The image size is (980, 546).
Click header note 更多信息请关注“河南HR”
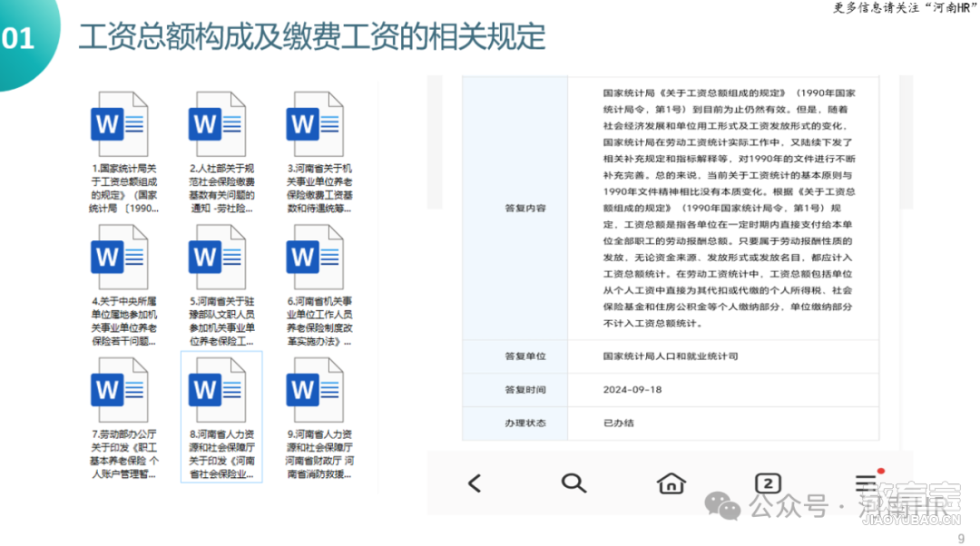click(x=906, y=7)
